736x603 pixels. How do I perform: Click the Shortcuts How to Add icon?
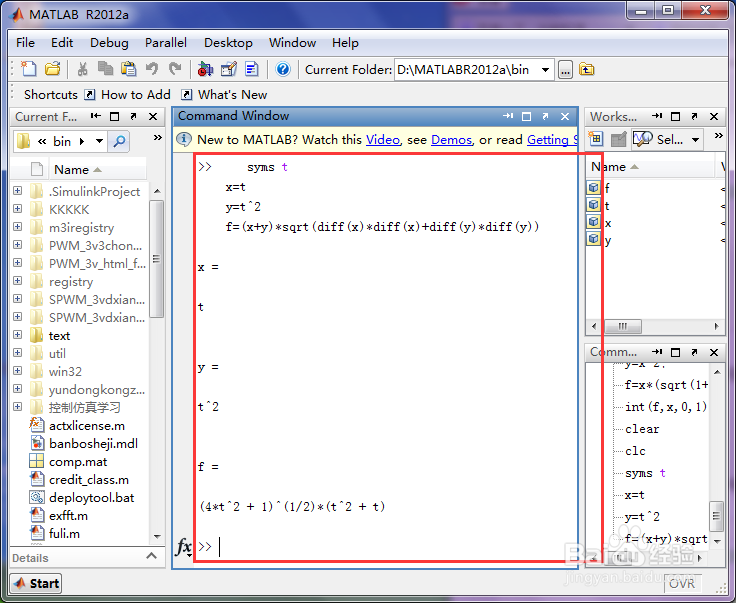point(90,95)
